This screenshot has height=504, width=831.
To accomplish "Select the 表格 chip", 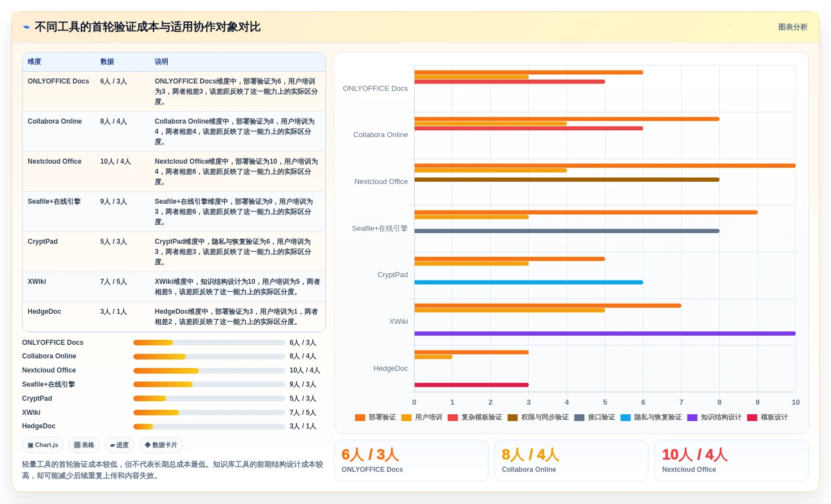I will (84, 445).
